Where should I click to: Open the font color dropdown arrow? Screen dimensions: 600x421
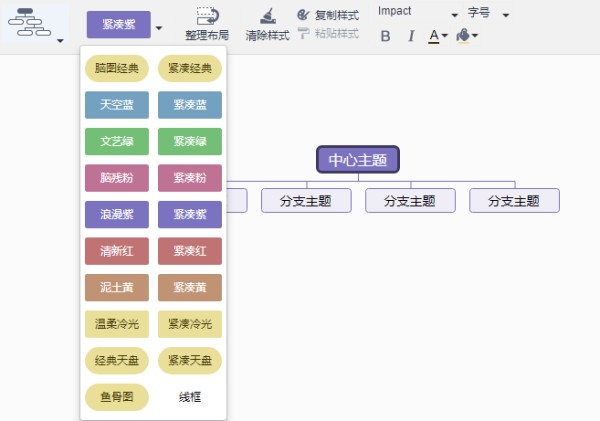445,36
